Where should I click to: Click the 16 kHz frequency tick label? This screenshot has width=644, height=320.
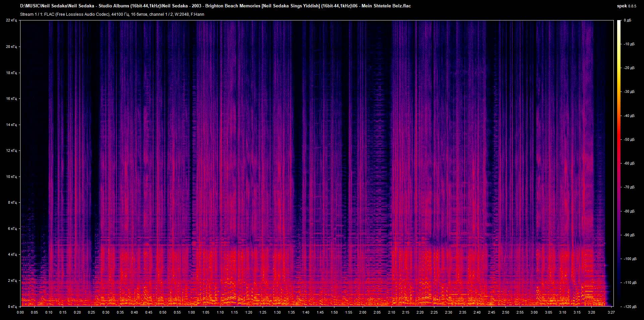(x=11, y=99)
